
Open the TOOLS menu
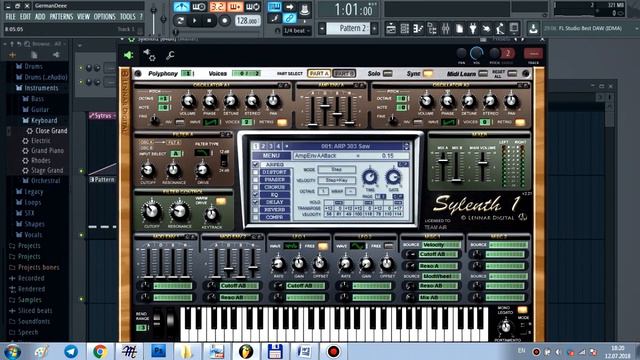[x=128, y=17]
